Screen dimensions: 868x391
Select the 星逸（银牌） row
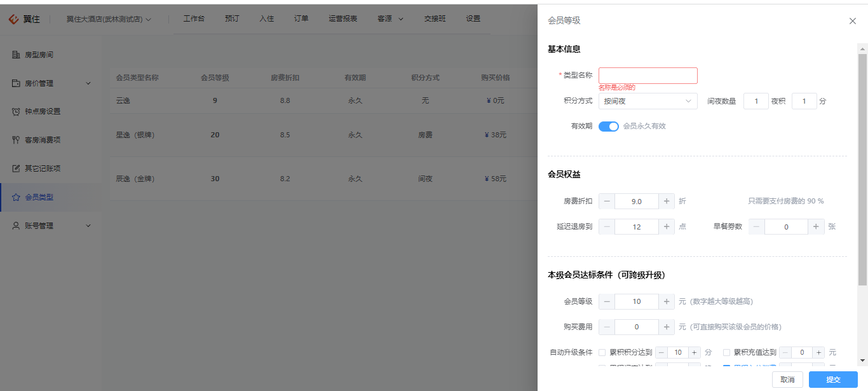(x=324, y=135)
